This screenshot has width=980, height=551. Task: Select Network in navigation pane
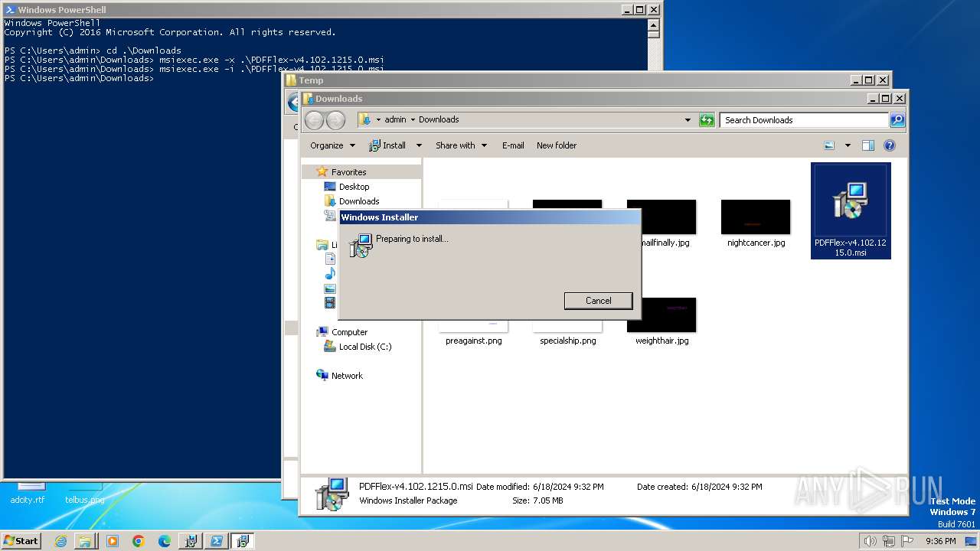[x=347, y=376]
